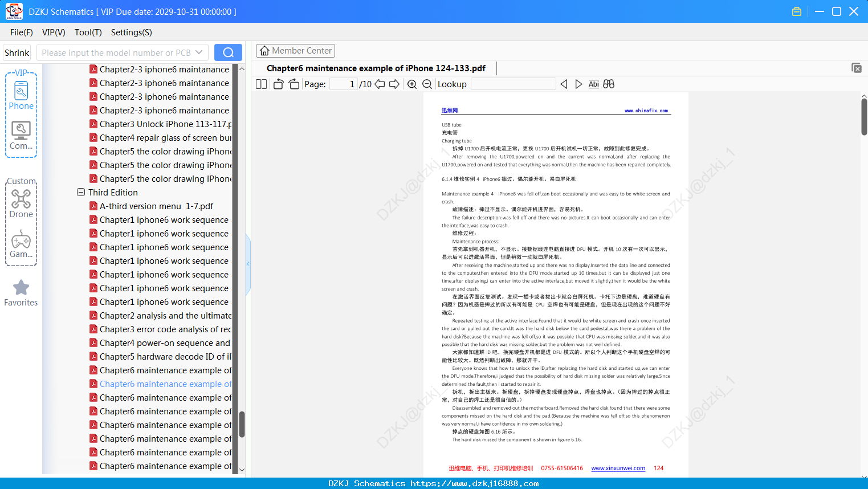
Task: Click the PDF icon beside A-third version menu
Action: (93, 206)
